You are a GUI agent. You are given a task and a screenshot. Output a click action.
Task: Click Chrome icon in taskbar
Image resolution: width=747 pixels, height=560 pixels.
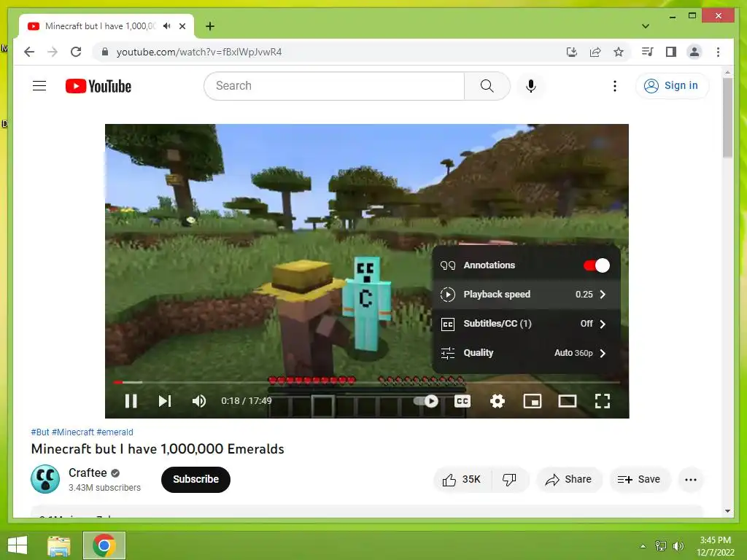pyautogui.click(x=104, y=545)
